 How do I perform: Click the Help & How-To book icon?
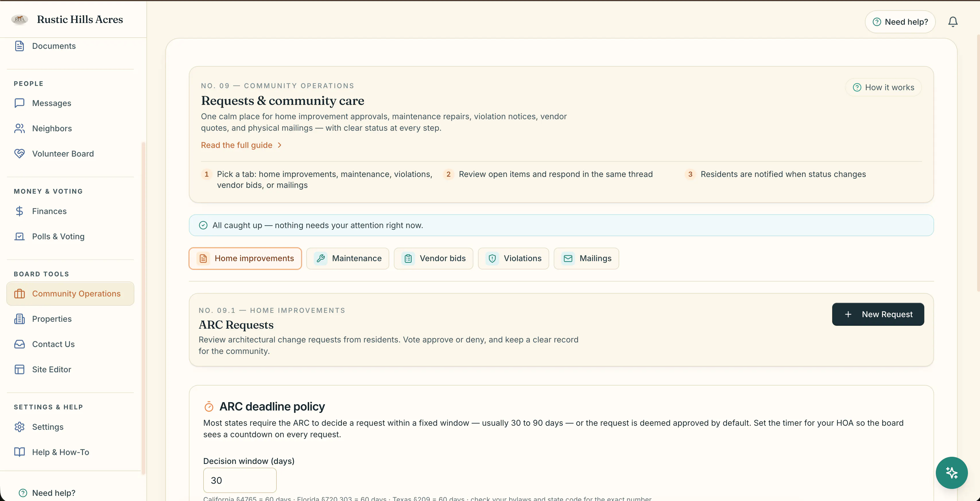20,452
